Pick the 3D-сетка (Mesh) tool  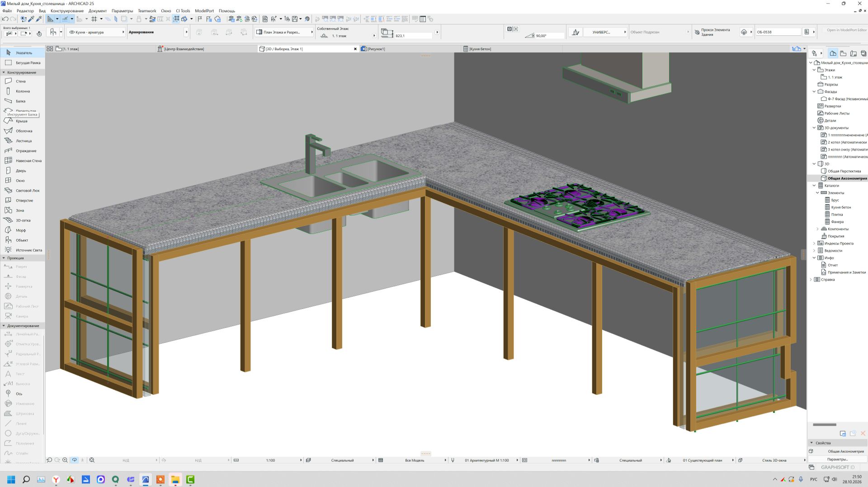(22, 220)
